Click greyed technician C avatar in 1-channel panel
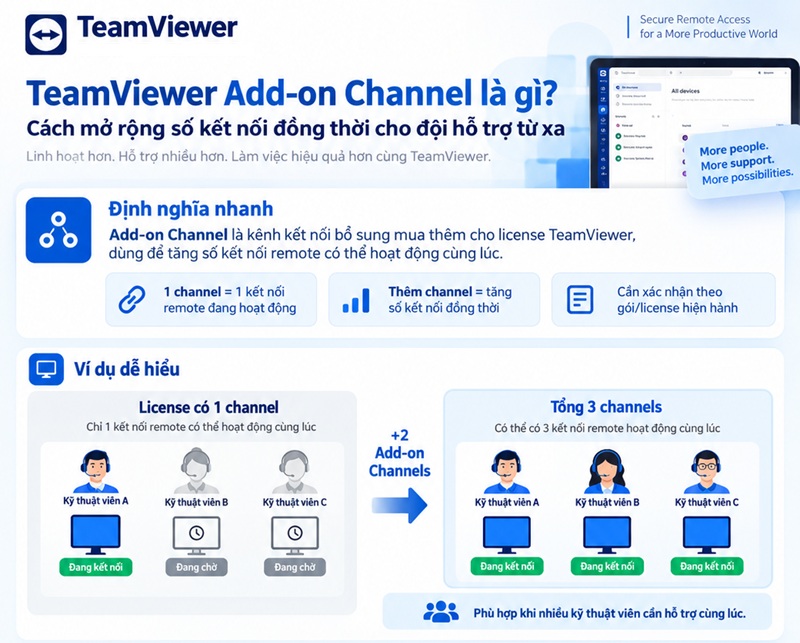 (294, 472)
